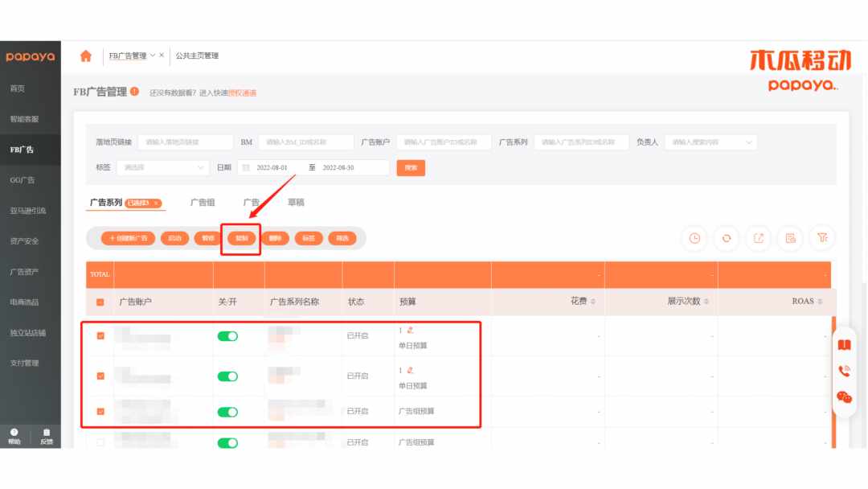Follow the orange 授权通道 link

[x=243, y=93]
